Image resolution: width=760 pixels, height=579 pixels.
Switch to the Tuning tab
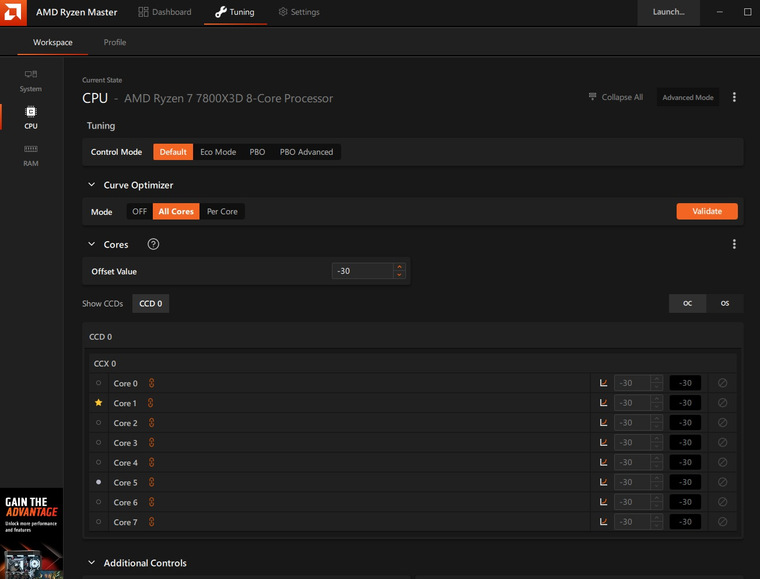pos(235,12)
